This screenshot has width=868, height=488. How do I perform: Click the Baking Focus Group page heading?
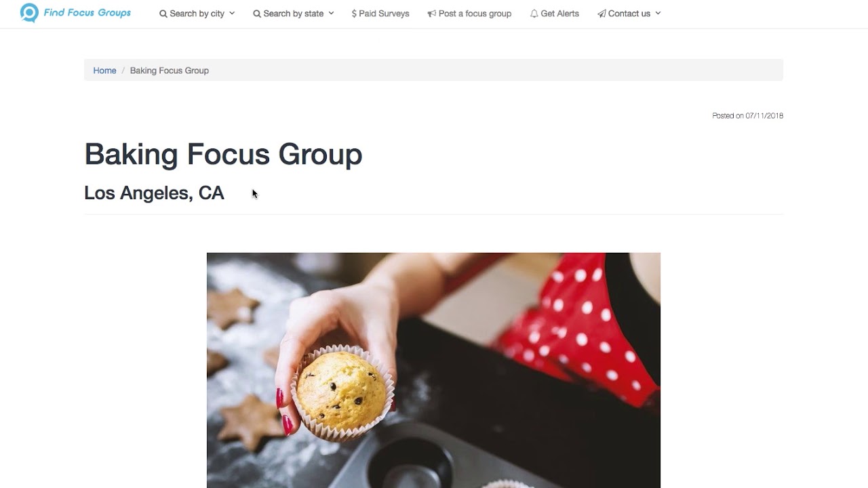point(223,155)
